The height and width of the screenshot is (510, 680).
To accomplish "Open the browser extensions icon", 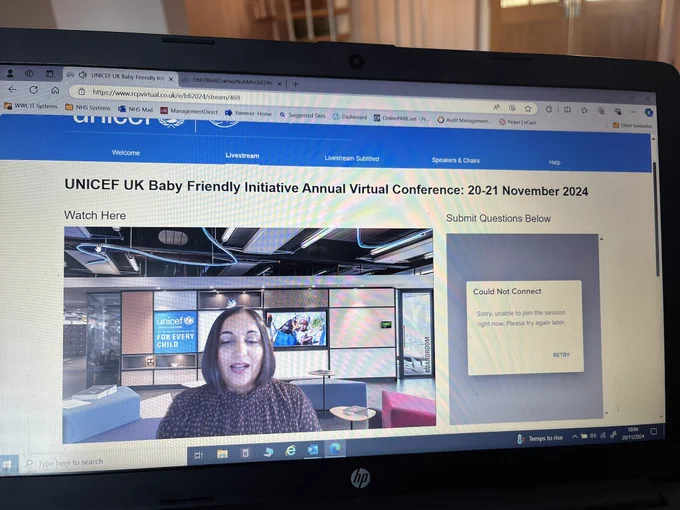I will coord(549,109).
